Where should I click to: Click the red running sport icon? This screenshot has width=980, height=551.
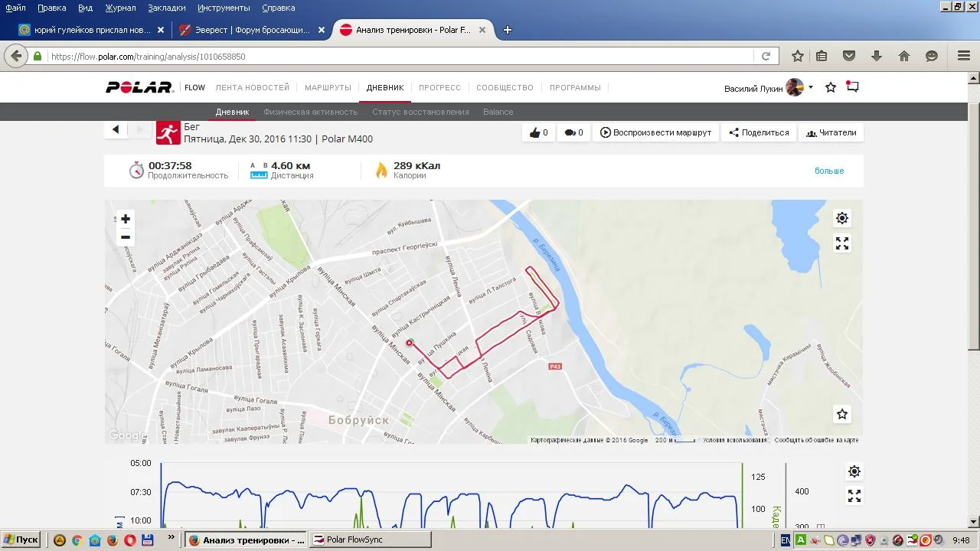coord(168,132)
